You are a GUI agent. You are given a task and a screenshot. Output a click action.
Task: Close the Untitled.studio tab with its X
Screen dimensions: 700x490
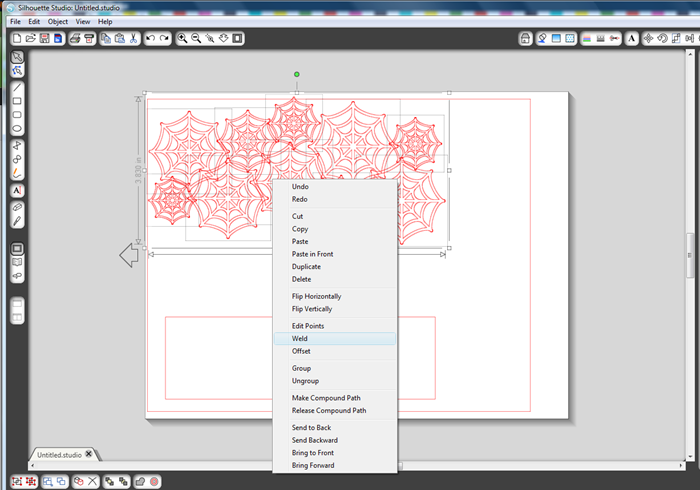click(89, 454)
